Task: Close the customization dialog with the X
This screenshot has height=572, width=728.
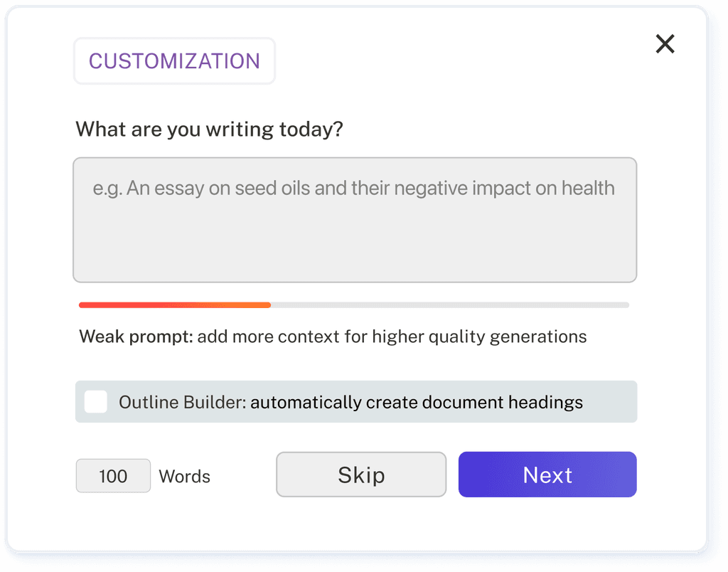Action: pos(665,43)
